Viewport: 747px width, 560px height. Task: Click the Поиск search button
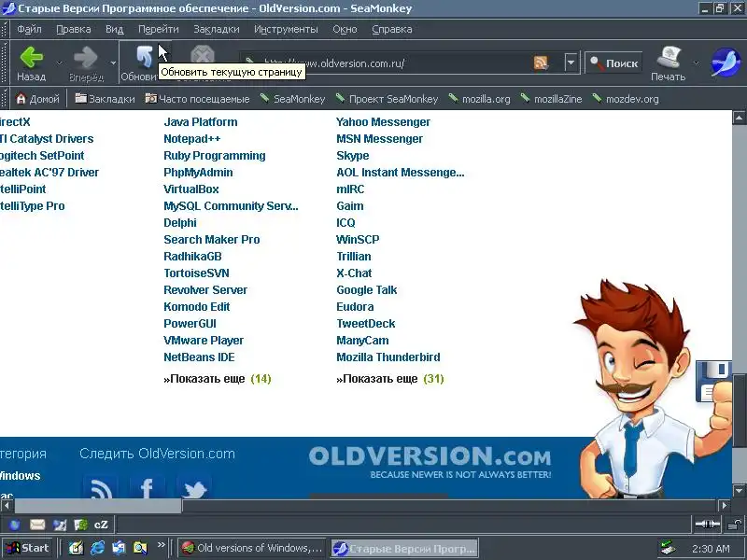pyautogui.click(x=613, y=63)
